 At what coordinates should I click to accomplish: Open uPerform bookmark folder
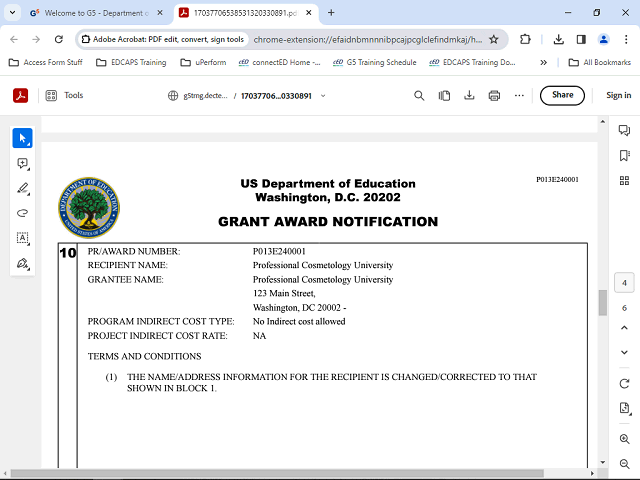(x=203, y=62)
